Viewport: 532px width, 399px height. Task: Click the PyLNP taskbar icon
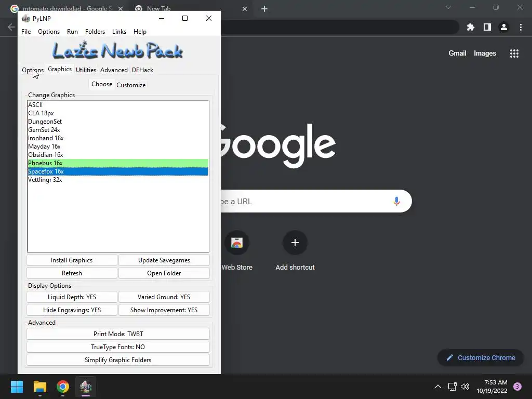coord(86,387)
